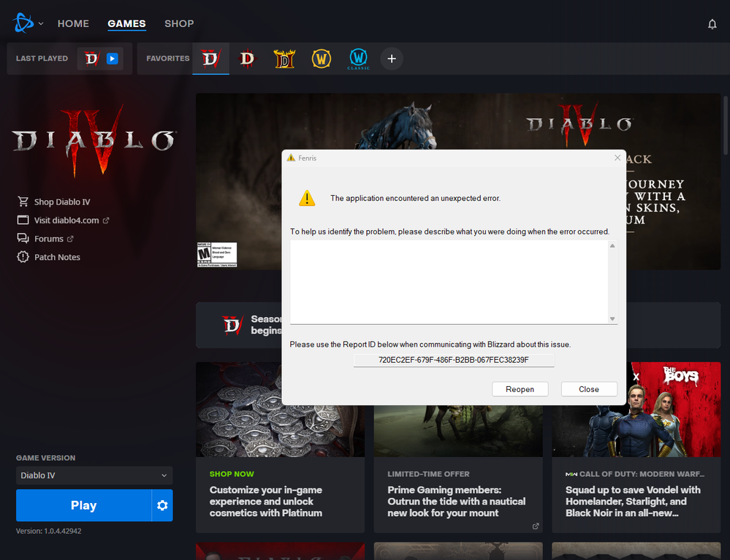Click the LIMITED-TIME OFFER label

pos(428,474)
